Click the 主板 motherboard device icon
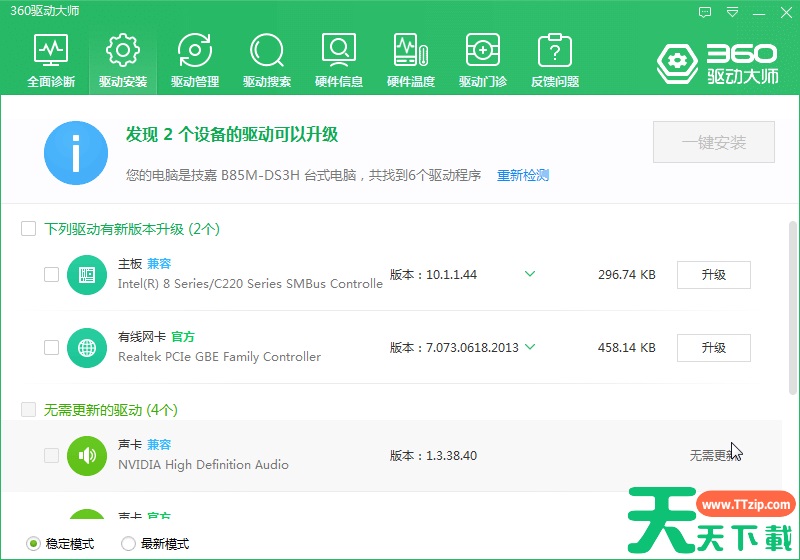Viewport: 800px width, 560px height. pyautogui.click(x=87, y=274)
